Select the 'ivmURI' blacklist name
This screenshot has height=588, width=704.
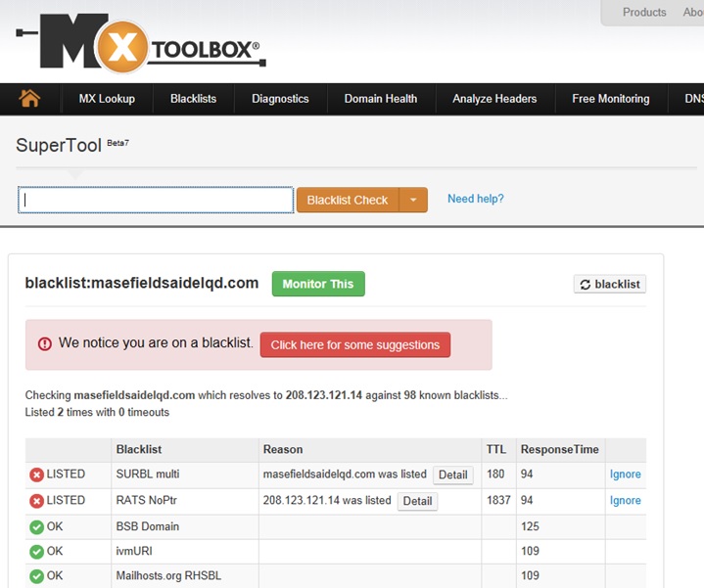(134, 551)
